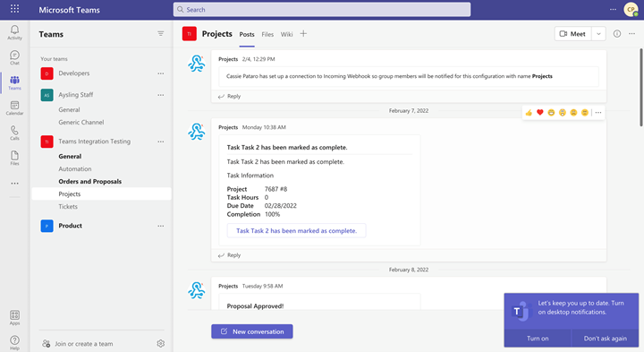React with sad emoji
Viewport: 644px width, 352px height.
[573, 113]
